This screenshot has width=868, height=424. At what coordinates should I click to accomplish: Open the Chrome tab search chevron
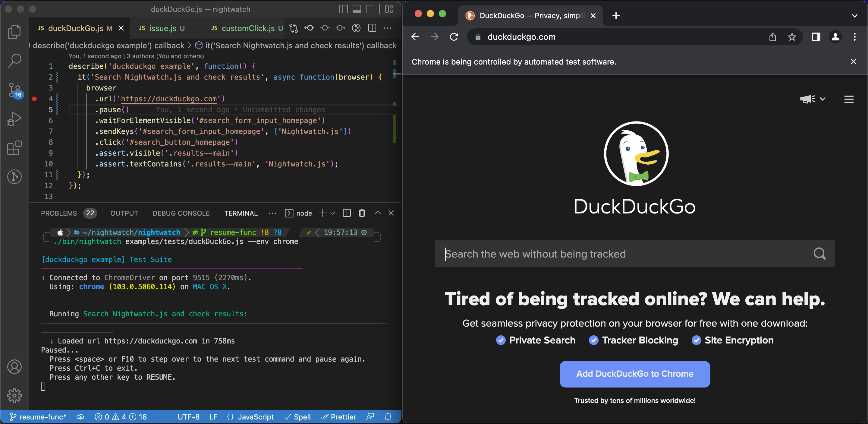pyautogui.click(x=854, y=15)
